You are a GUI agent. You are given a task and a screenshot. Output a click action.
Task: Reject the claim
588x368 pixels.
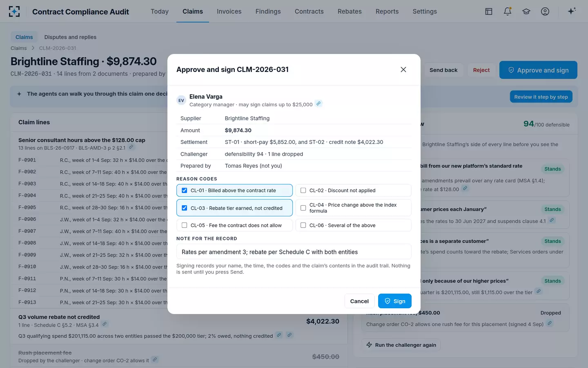click(x=481, y=70)
